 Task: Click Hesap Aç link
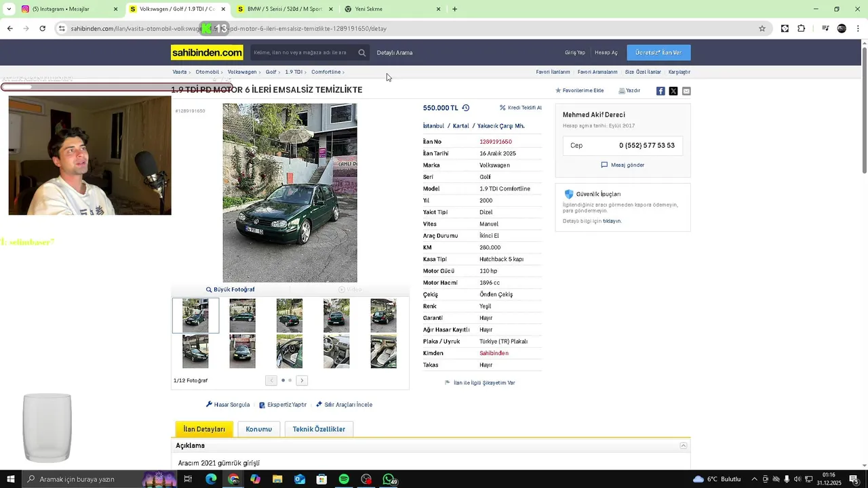point(606,52)
